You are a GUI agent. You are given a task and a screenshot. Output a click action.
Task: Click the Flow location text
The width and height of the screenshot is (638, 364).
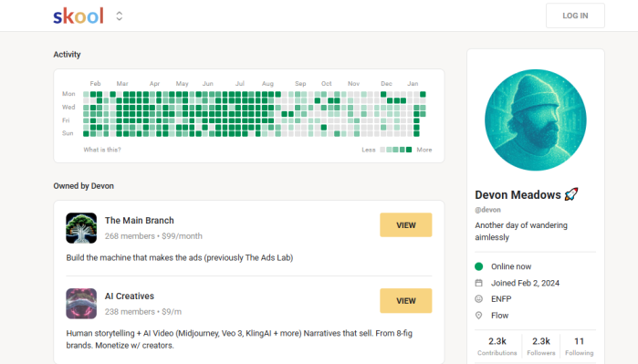[499, 316]
